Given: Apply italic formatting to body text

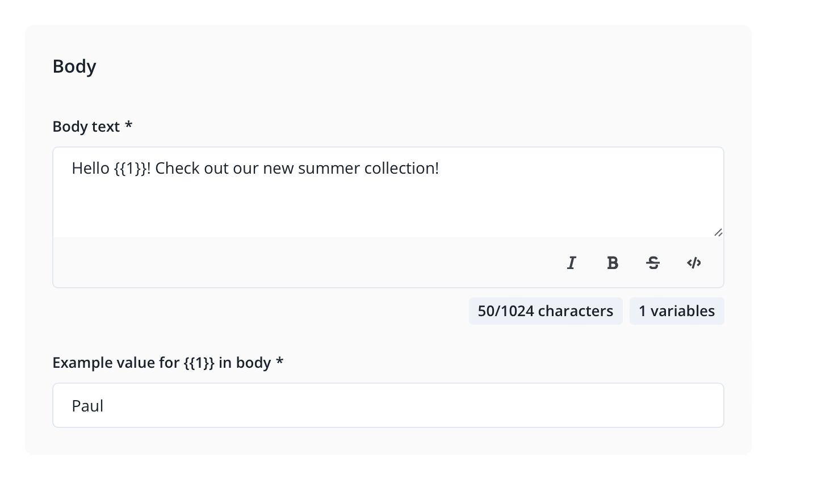Looking at the screenshot, I should pos(572,263).
